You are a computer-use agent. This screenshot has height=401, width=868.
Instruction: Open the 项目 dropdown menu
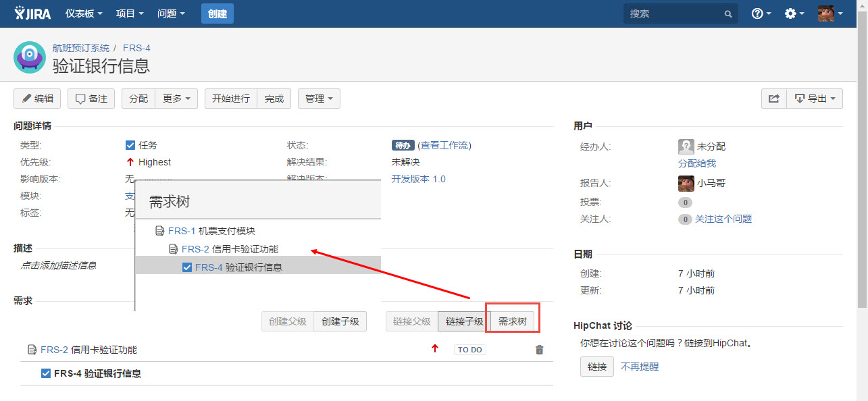tap(130, 14)
